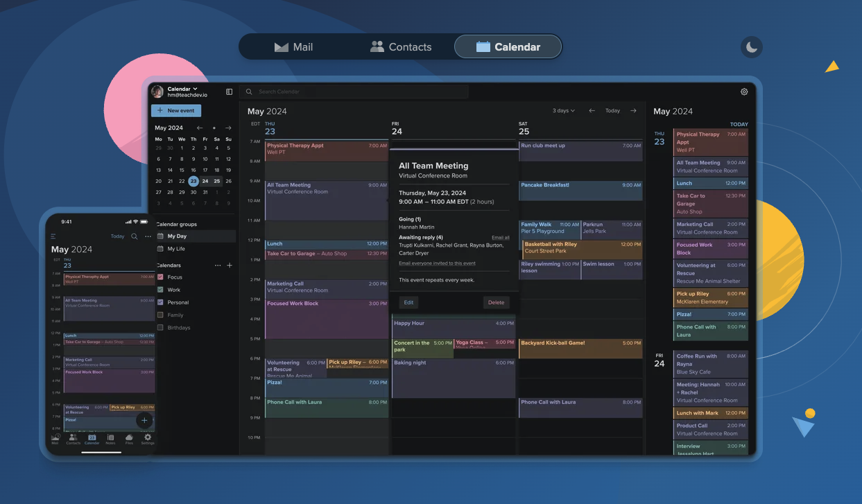Select Product Call in the agenda panel

tap(711, 429)
